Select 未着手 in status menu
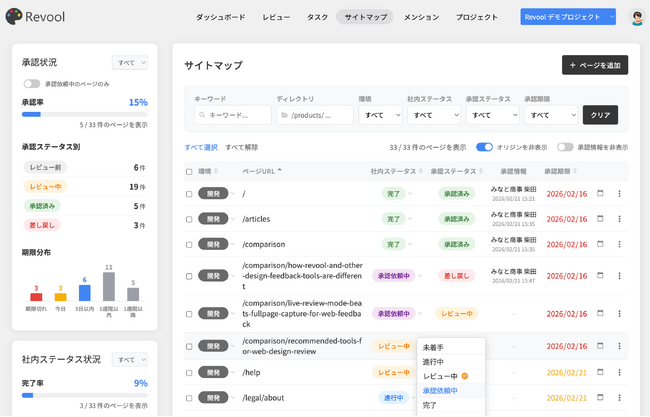Screen dimensions: 650x417 click(x=451, y=347)
